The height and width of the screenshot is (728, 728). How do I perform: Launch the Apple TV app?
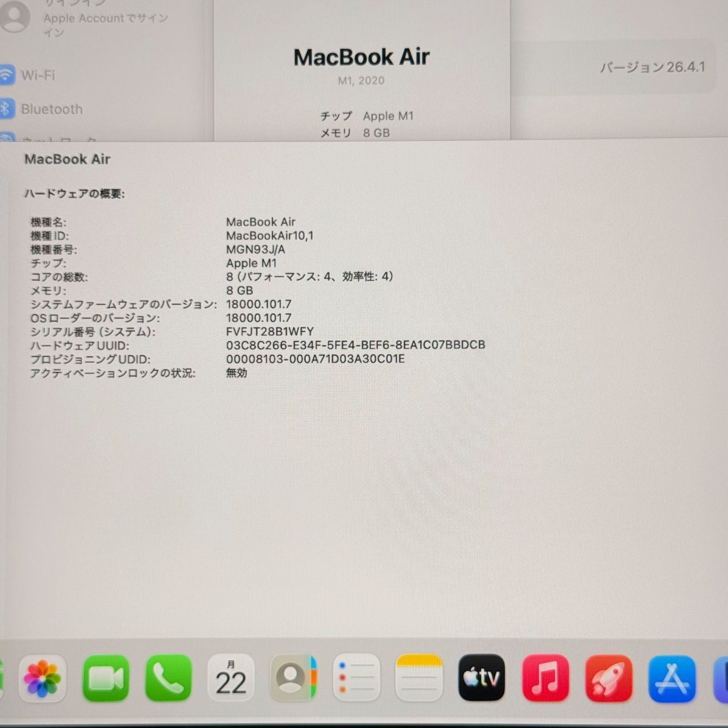482,678
